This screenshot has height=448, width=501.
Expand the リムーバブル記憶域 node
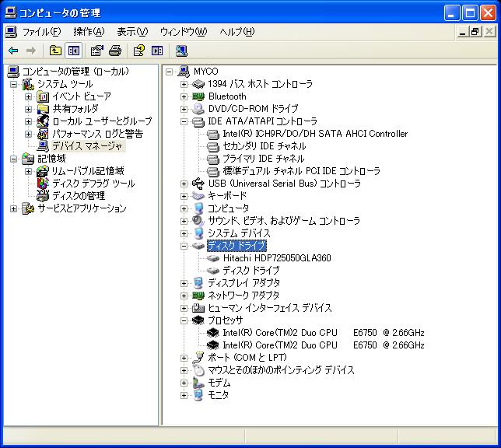[29, 172]
